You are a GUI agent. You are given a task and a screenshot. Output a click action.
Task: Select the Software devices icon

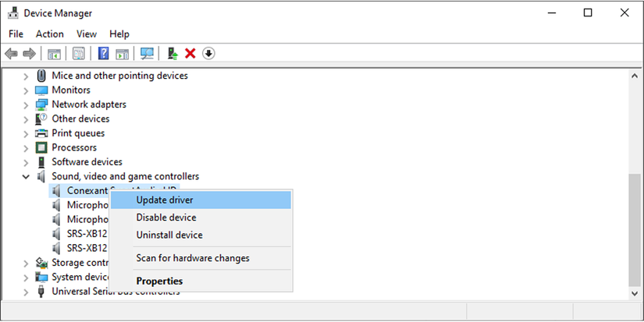pos(41,162)
